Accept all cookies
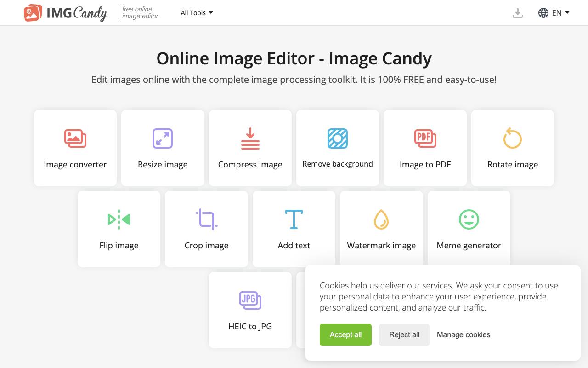This screenshot has width=588, height=368. click(x=345, y=335)
